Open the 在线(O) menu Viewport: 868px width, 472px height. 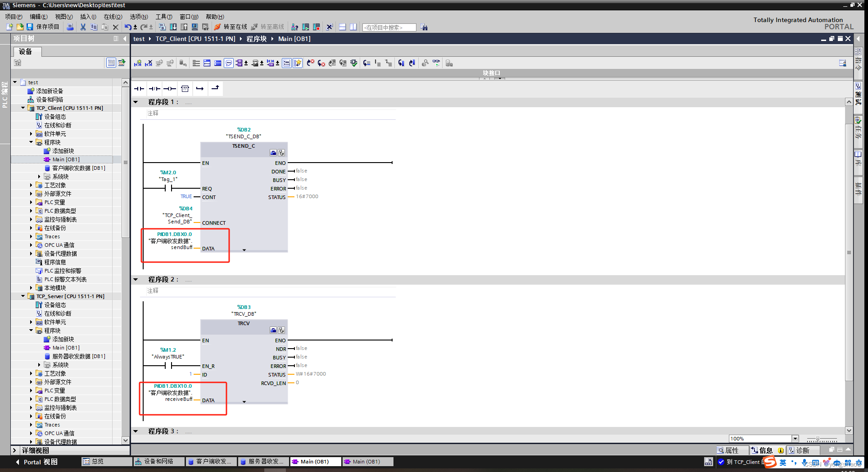click(113, 17)
